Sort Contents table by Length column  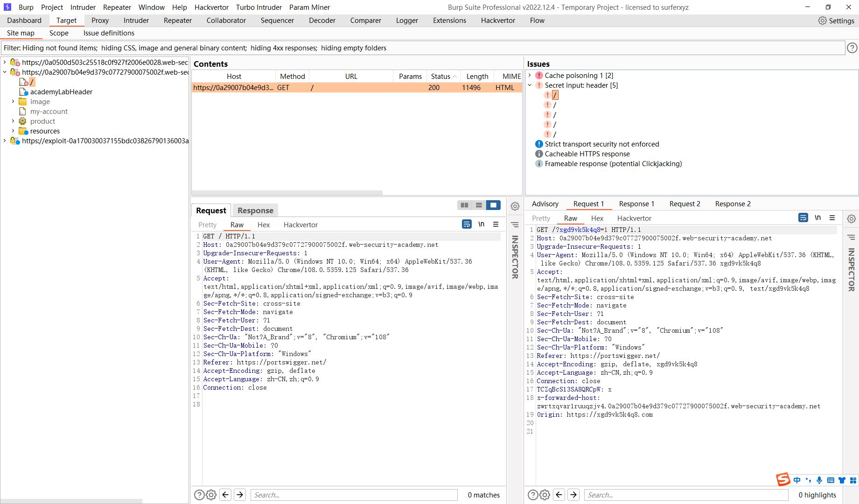477,77
